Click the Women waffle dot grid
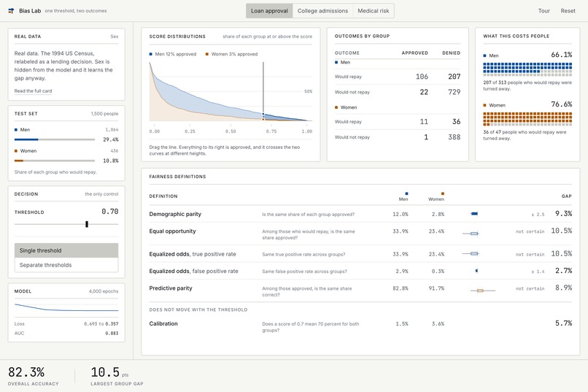This screenshot has width=588, height=392. pyautogui.click(x=527, y=119)
